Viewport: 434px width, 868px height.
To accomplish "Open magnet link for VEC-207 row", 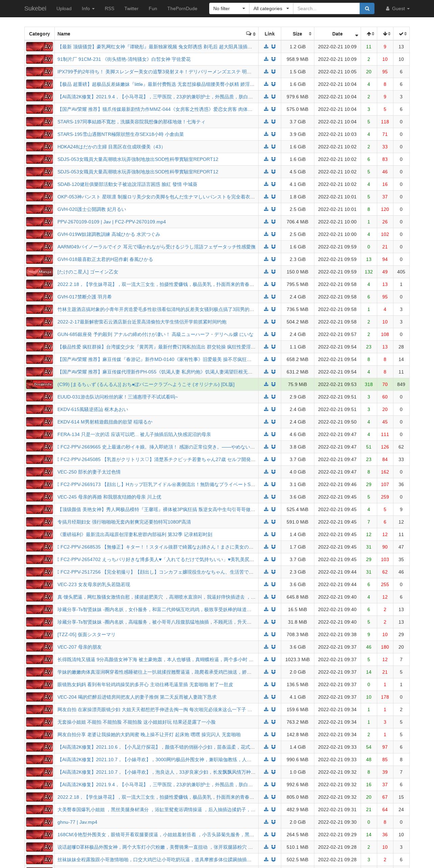I will coord(273,647).
